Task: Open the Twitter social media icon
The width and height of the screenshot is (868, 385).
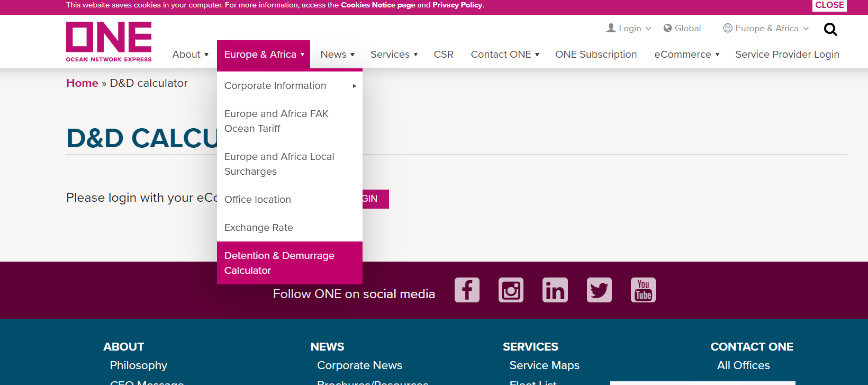Action: click(x=599, y=290)
